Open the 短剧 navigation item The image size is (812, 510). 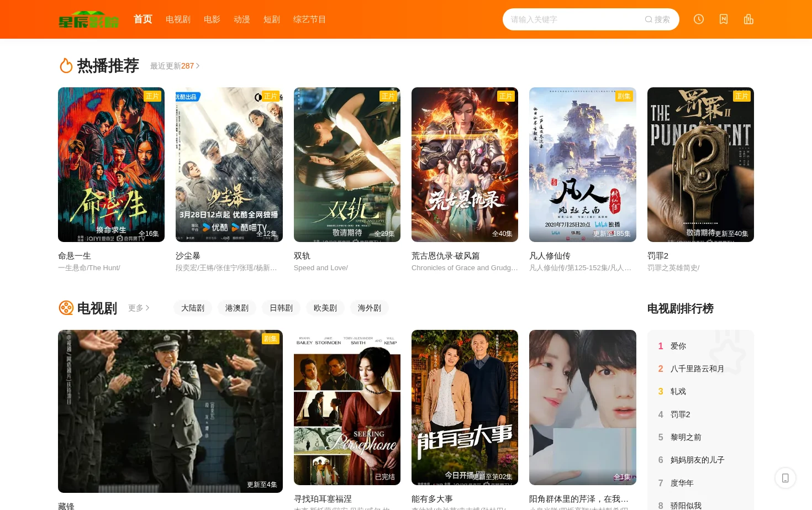pos(272,19)
